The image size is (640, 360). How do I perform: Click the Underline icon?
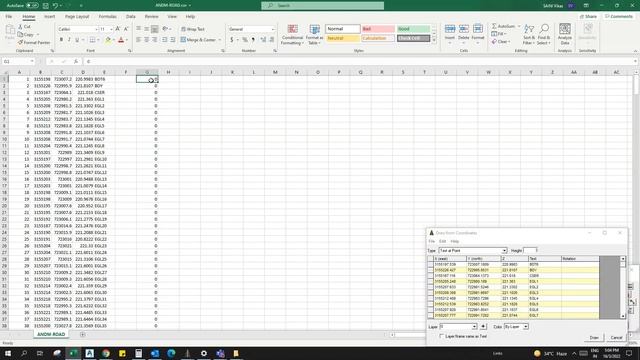pyautogui.click(x=77, y=40)
